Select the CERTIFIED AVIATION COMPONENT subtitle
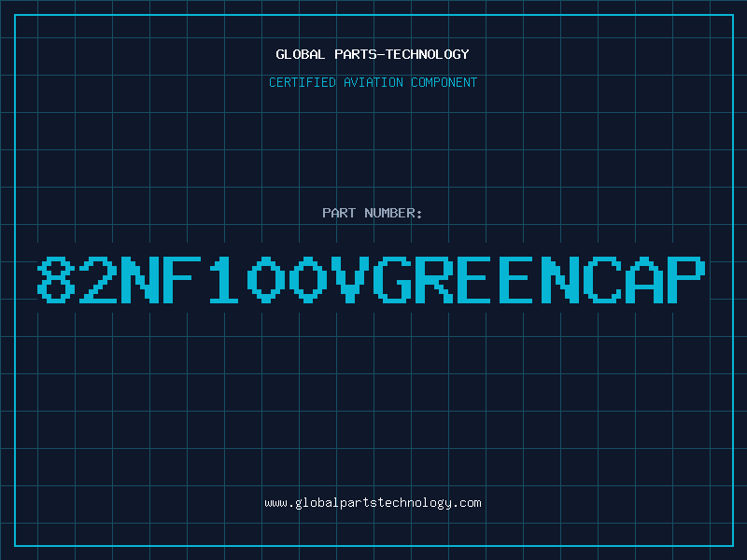The image size is (747, 560). coord(373,82)
